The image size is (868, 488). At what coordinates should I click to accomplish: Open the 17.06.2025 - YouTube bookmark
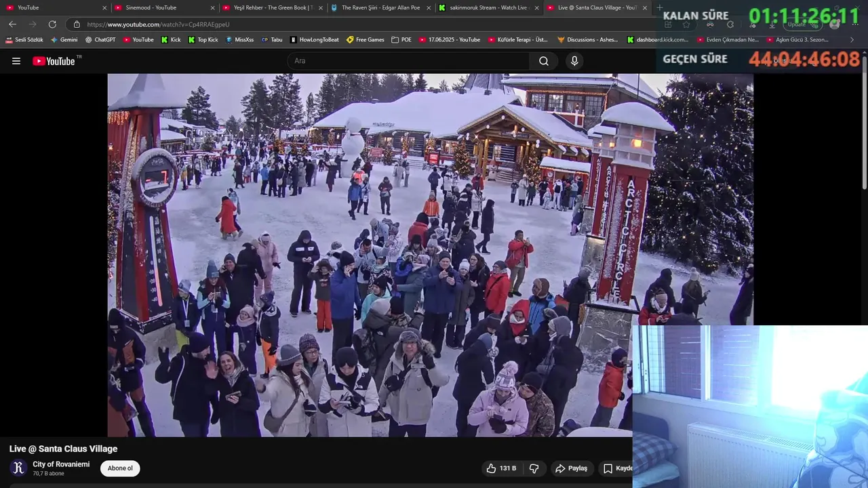449,40
